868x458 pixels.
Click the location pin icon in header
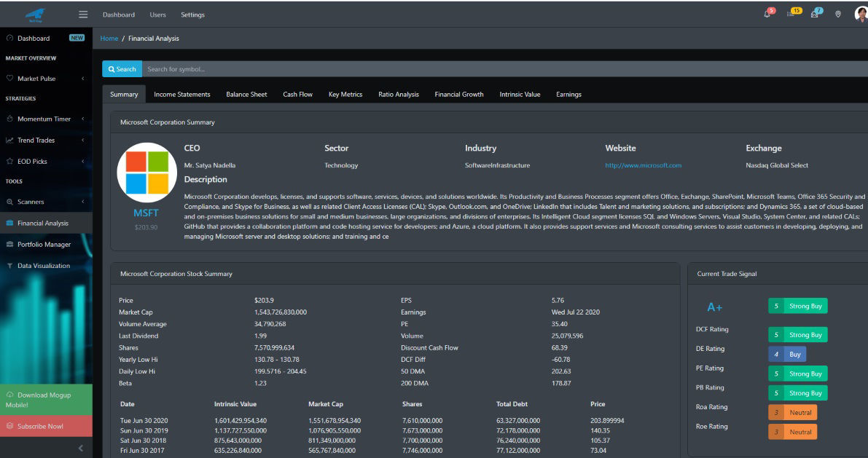(838, 15)
